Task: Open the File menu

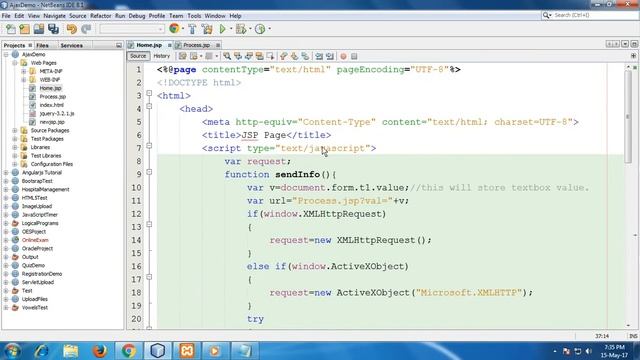Action: click(x=6, y=16)
